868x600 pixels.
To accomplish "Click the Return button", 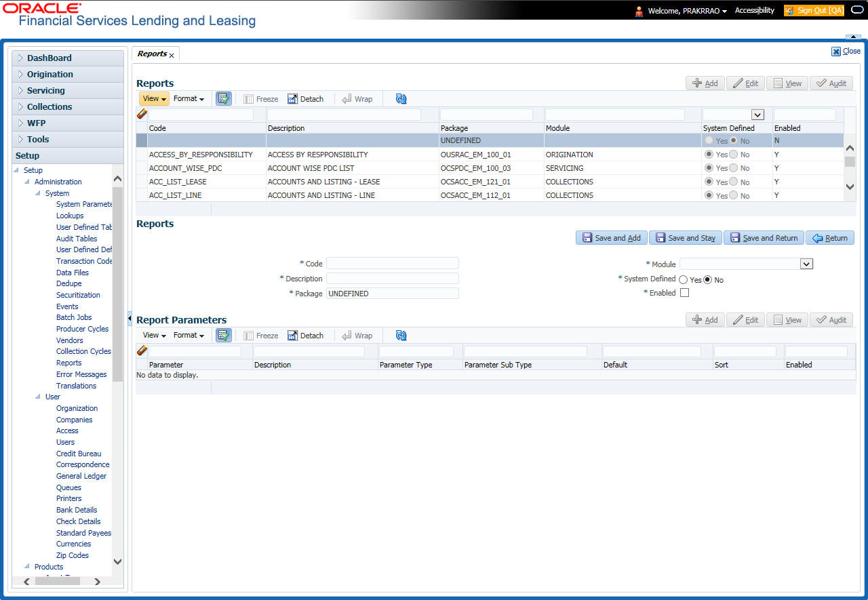I will 830,238.
